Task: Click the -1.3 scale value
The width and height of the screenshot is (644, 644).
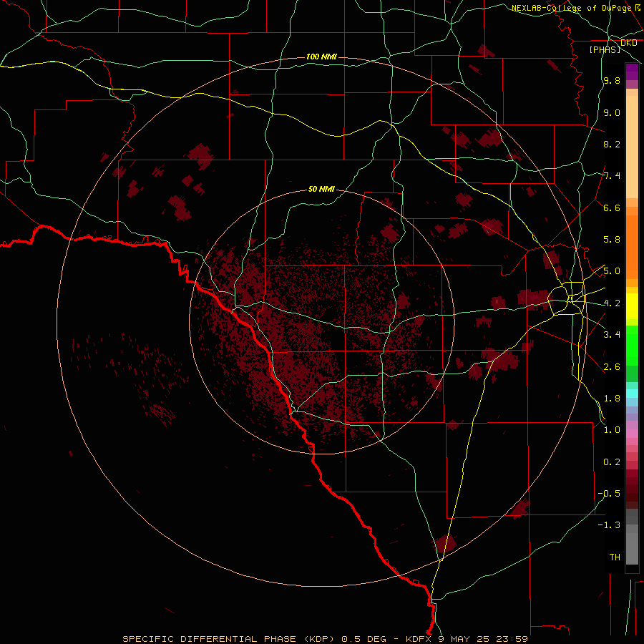Action: tap(609, 525)
